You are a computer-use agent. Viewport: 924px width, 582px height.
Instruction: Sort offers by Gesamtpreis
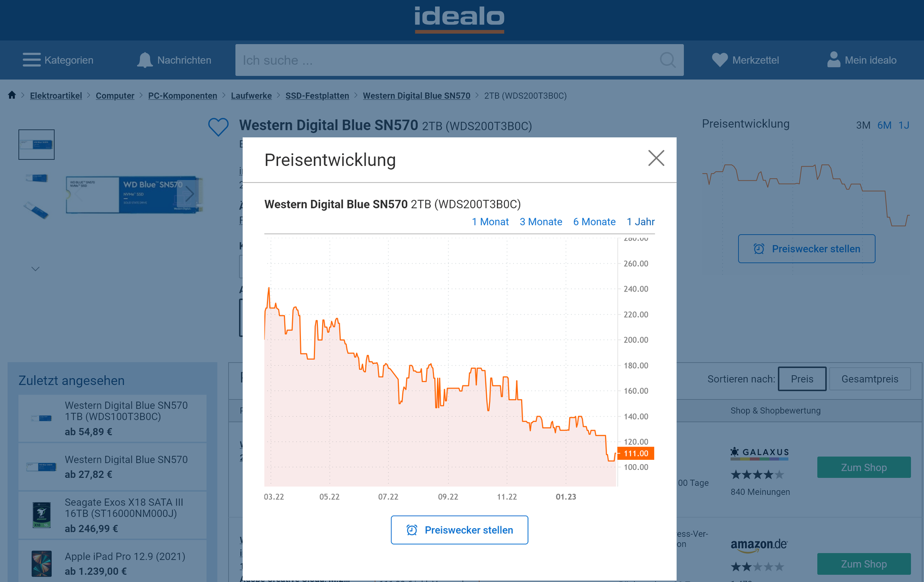coord(870,379)
